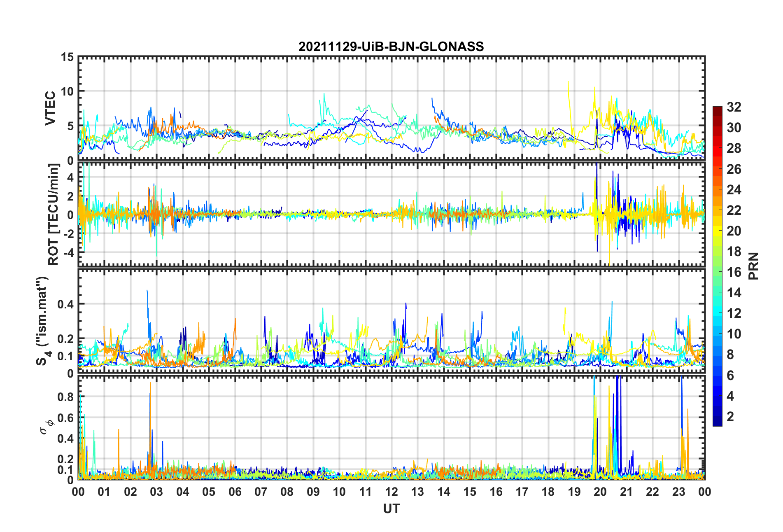Click sigma phi y-axis tick 0.8
783x532 pixels.
click(65, 397)
